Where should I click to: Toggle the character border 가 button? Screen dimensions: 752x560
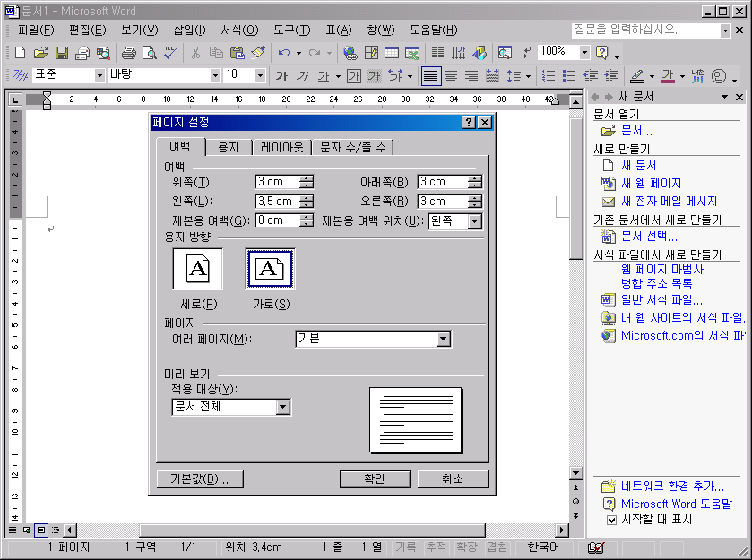353,76
